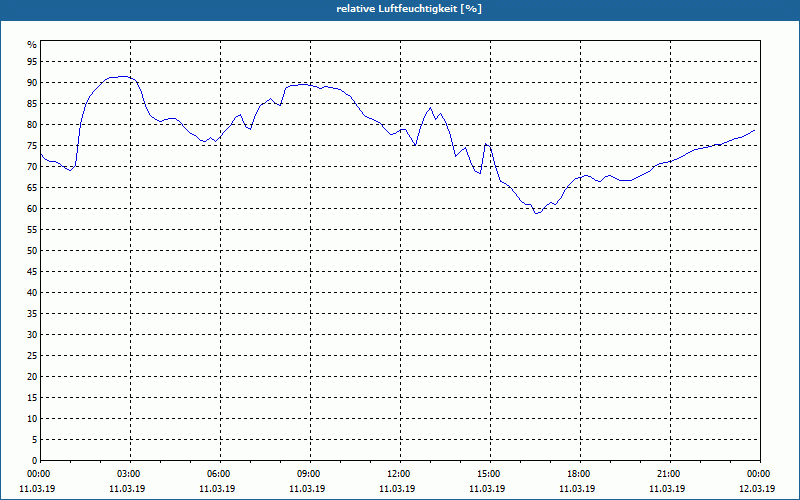This screenshot has height=500, width=800.
Task: Click the y-axis value 85
Action: pos(32,104)
